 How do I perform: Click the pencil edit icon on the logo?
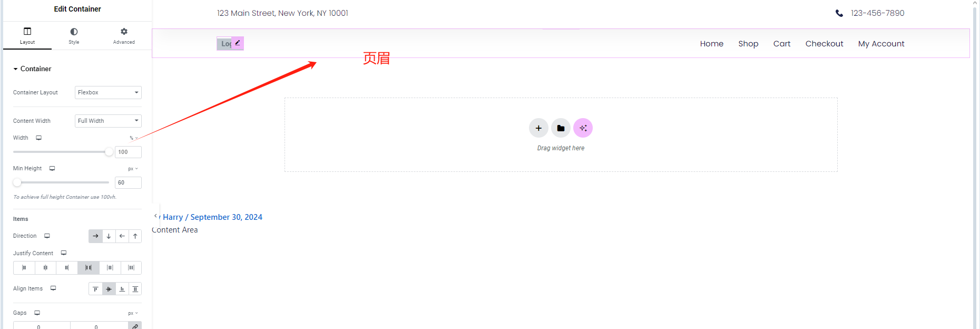point(238,43)
